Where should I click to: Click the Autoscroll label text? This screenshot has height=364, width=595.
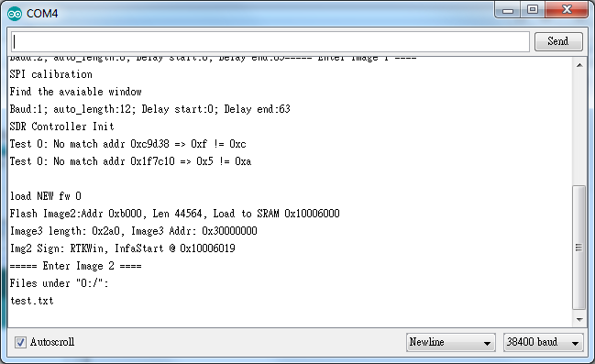[x=52, y=342]
